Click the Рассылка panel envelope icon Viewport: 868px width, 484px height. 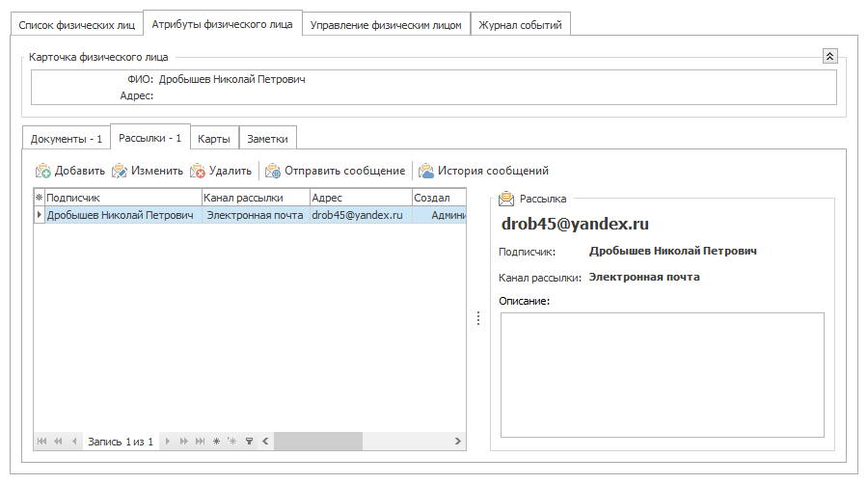tap(506, 199)
